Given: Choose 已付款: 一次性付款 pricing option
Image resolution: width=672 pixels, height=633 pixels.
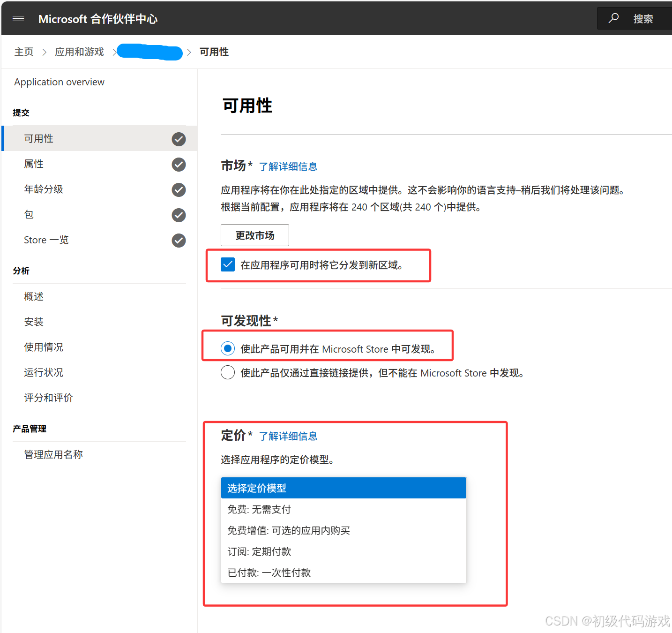Looking at the screenshot, I should [x=343, y=573].
